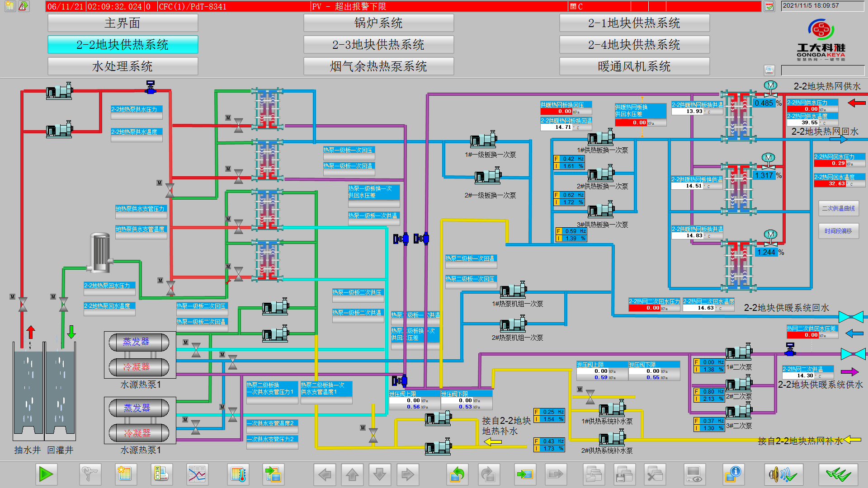Open 2-3地块供热系统 page

[x=378, y=45]
